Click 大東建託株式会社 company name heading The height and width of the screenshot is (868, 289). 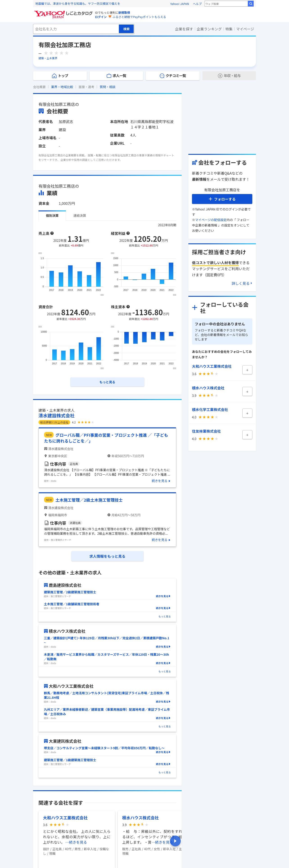pos(65,741)
